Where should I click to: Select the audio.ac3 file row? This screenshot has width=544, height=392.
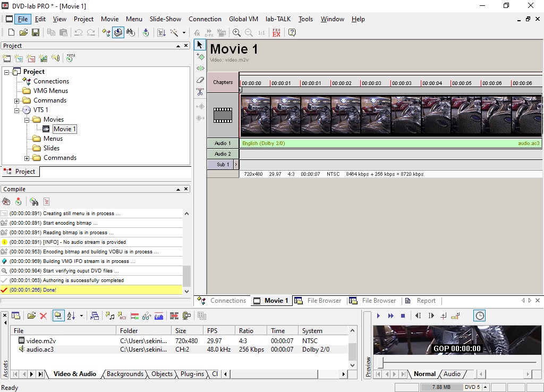(40, 350)
